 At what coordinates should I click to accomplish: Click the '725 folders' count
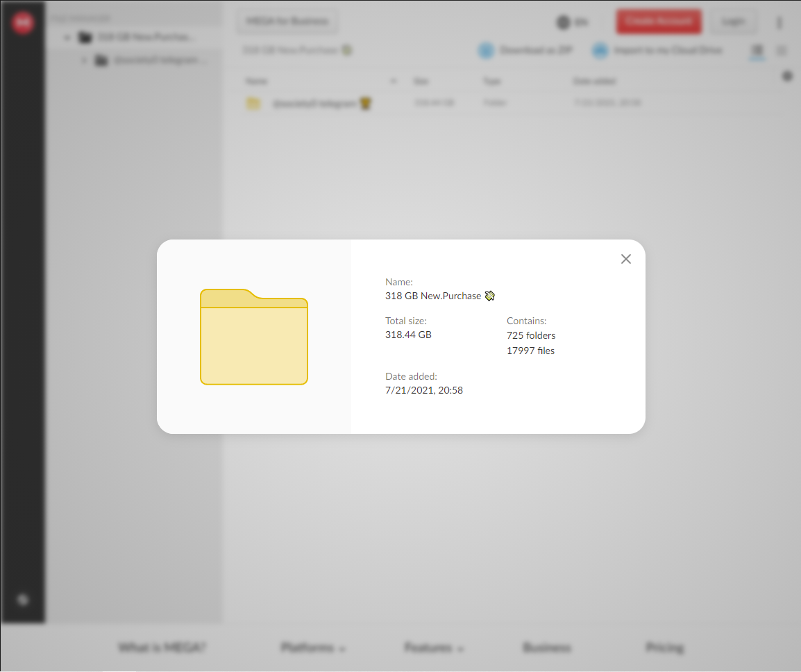click(531, 335)
